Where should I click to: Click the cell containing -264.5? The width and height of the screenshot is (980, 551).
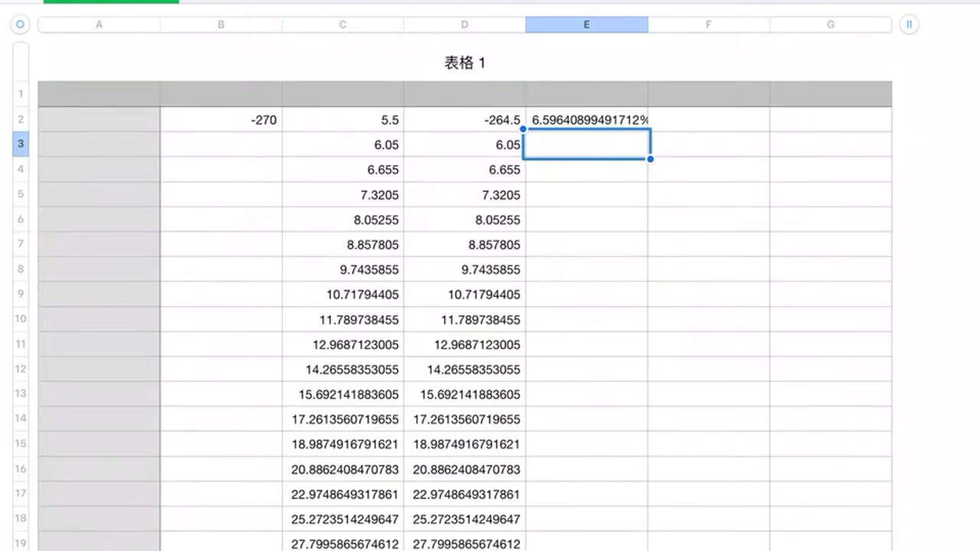pyautogui.click(x=465, y=119)
